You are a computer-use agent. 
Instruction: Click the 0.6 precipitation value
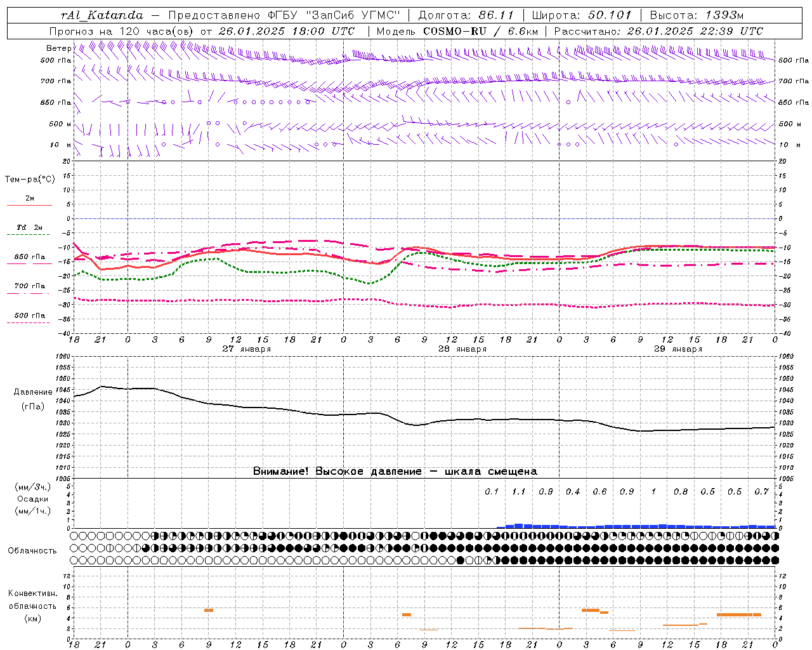point(599,492)
